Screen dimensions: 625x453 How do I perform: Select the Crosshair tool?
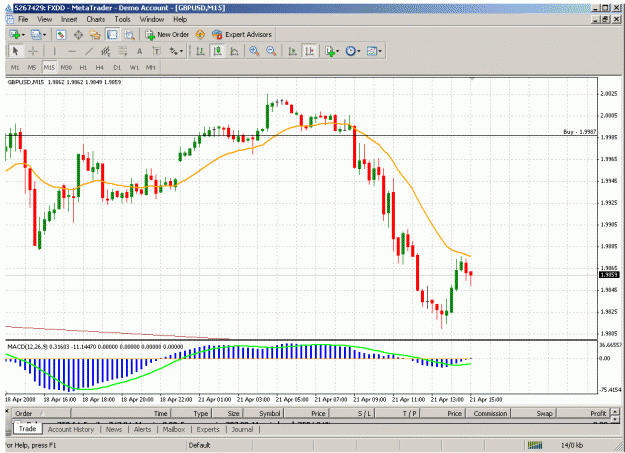[33, 51]
